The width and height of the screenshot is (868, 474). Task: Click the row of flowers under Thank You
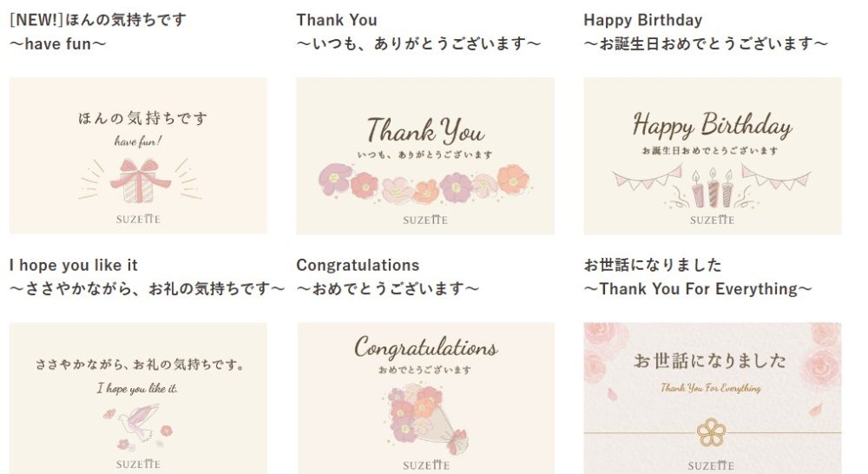425,184
